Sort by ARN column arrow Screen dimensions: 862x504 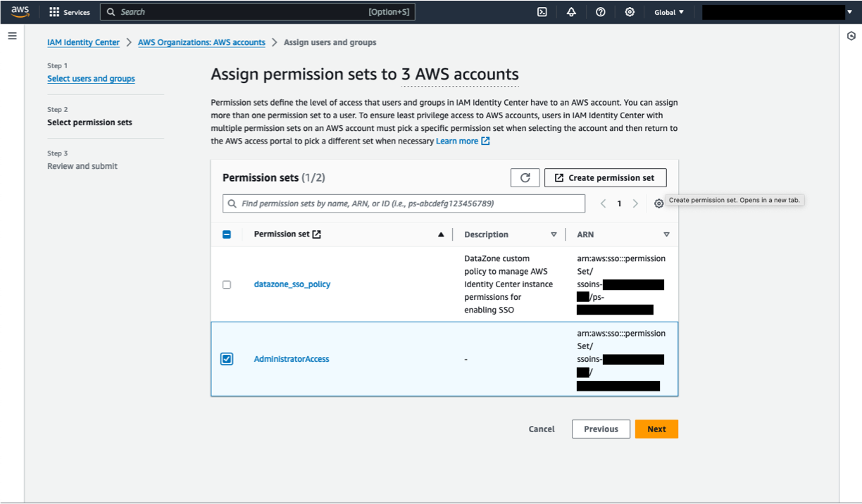pos(666,234)
